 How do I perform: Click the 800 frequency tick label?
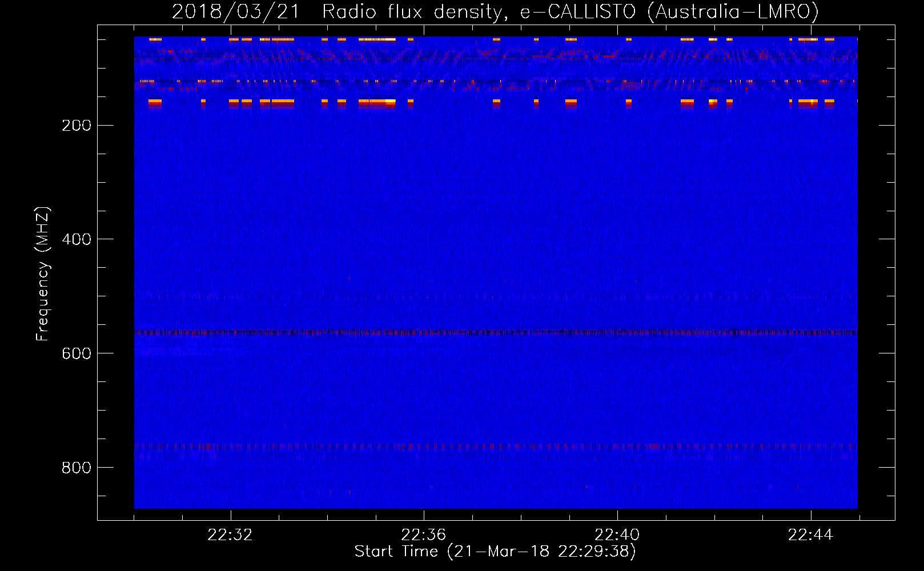[77, 468]
